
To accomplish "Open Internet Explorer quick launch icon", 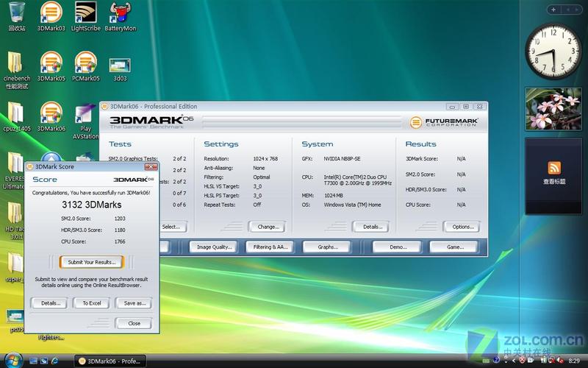I will click(55, 361).
